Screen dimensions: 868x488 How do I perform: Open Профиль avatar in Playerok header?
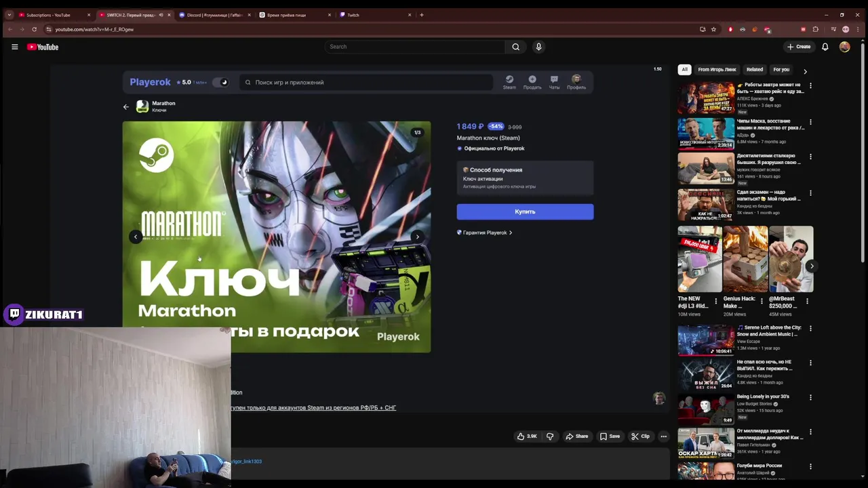click(x=576, y=82)
